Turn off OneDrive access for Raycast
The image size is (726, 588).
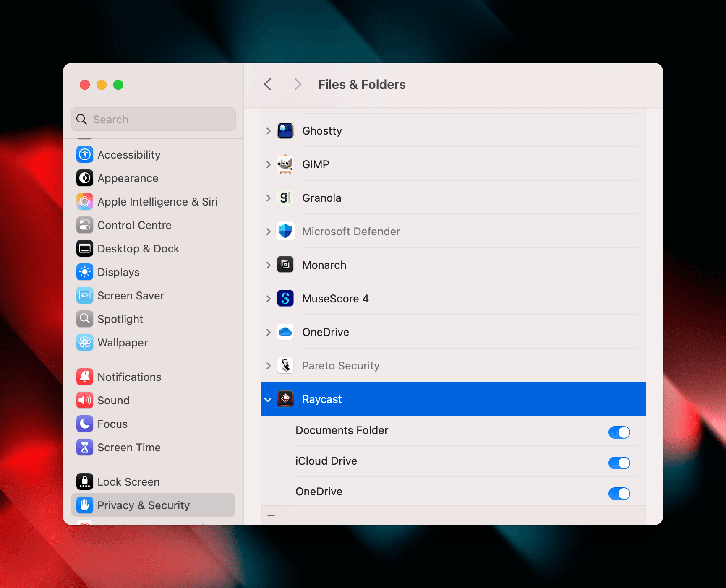[x=619, y=493]
